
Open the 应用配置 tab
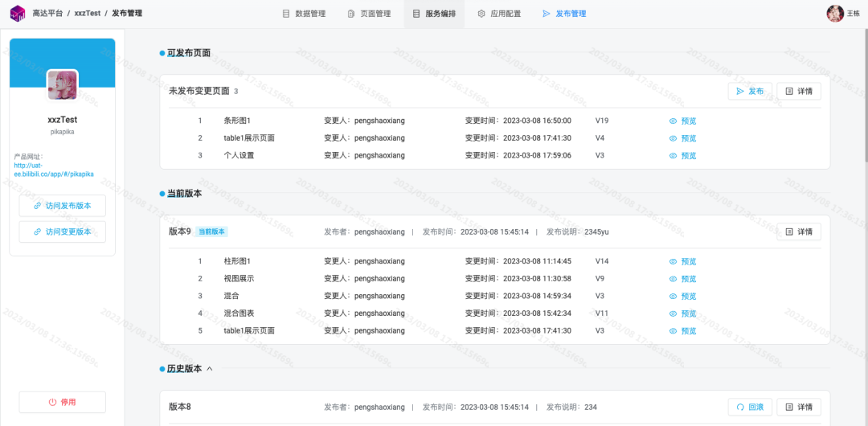(x=499, y=14)
